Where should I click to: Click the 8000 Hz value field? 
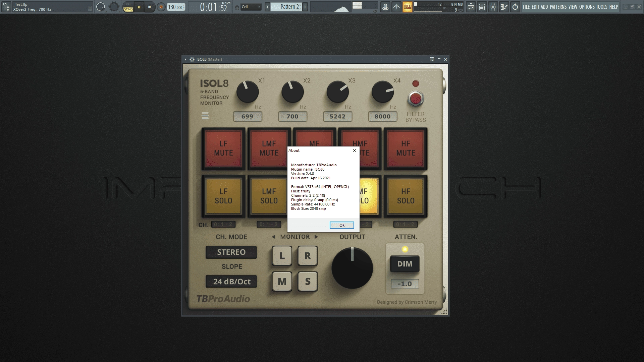pyautogui.click(x=383, y=117)
